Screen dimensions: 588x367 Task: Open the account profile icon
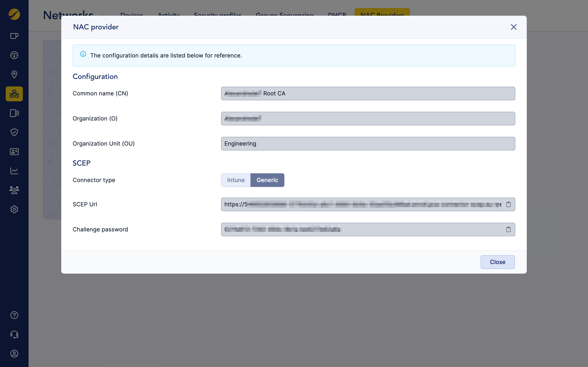(x=14, y=354)
